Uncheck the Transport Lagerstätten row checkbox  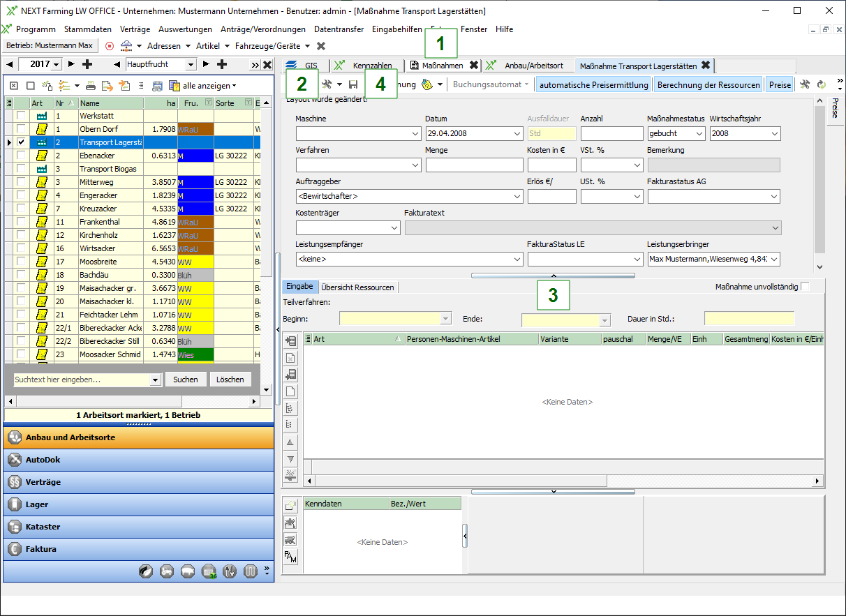click(22, 142)
